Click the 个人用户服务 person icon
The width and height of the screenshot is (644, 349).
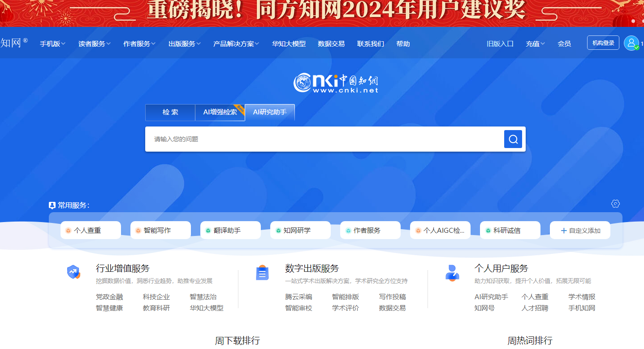coord(452,272)
